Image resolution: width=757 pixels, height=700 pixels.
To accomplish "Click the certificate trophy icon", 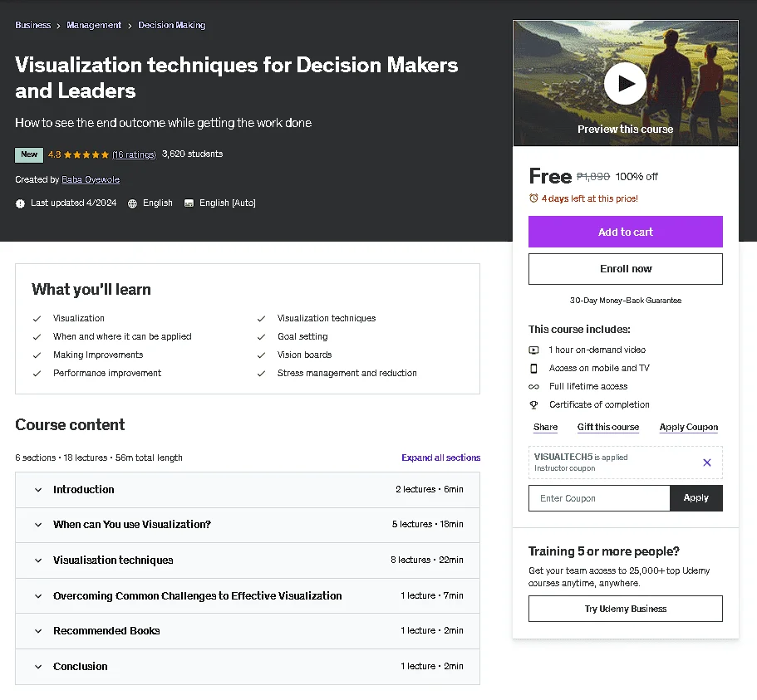I will pos(533,405).
